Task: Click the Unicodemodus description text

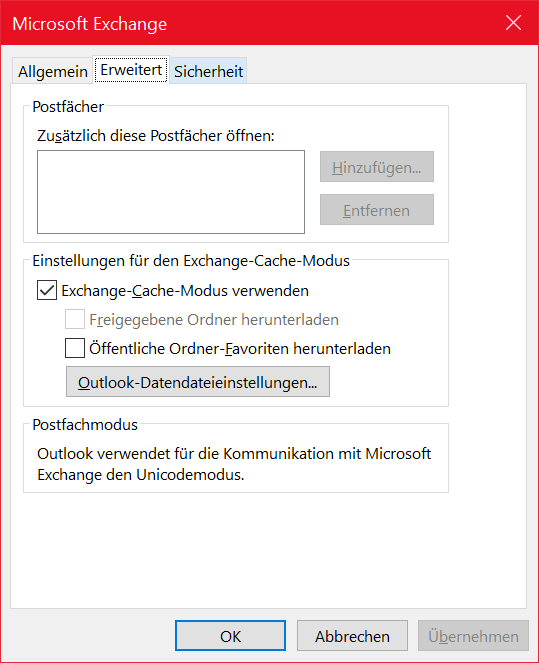Action: click(x=234, y=464)
